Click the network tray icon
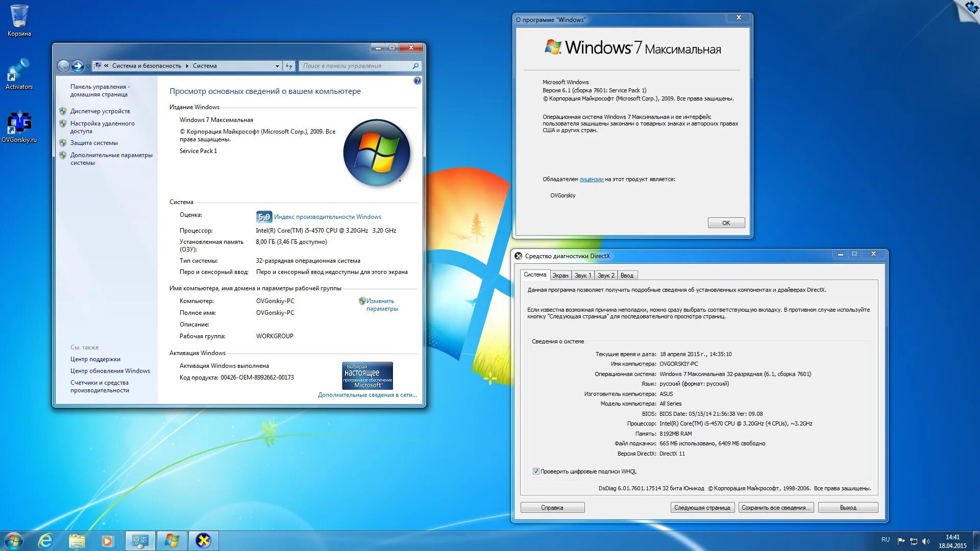The width and height of the screenshot is (980, 551). pyautogui.click(x=914, y=541)
